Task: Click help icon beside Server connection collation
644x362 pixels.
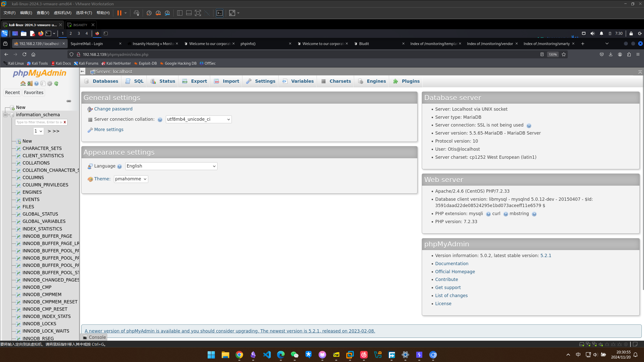Action: (x=160, y=120)
